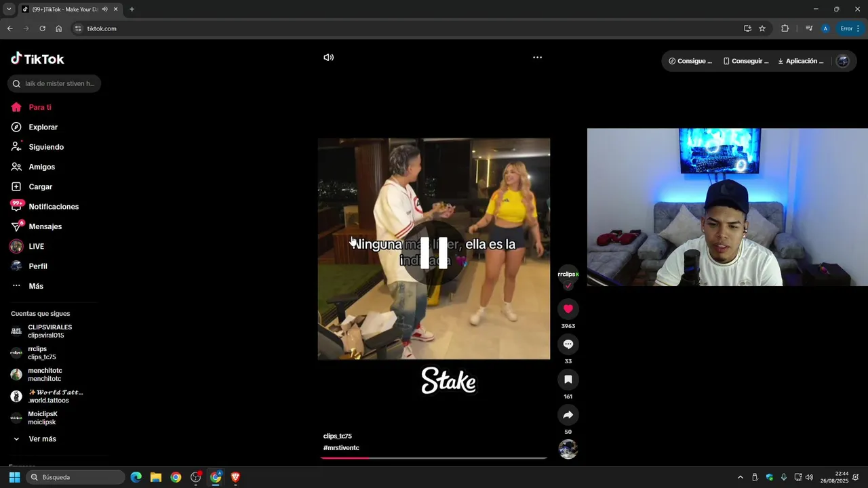Go to LIVE section
Image resolution: width=868 pixels, height=488 pixels.
[28, 246]
